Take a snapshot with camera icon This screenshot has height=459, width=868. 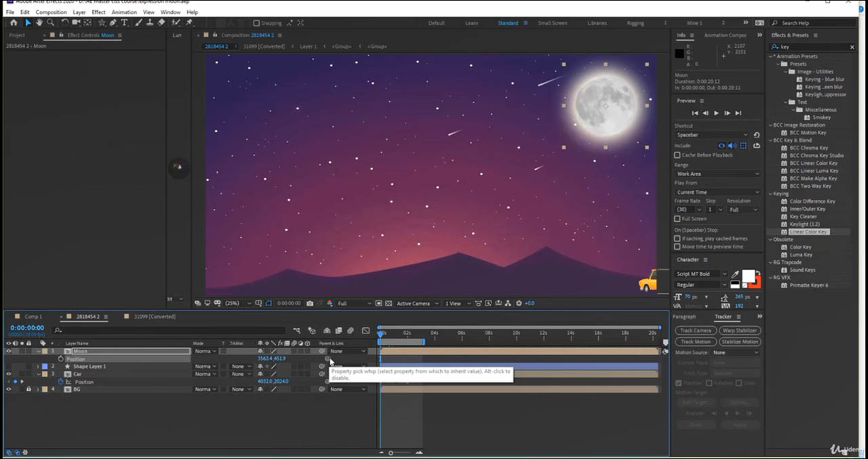310,303
